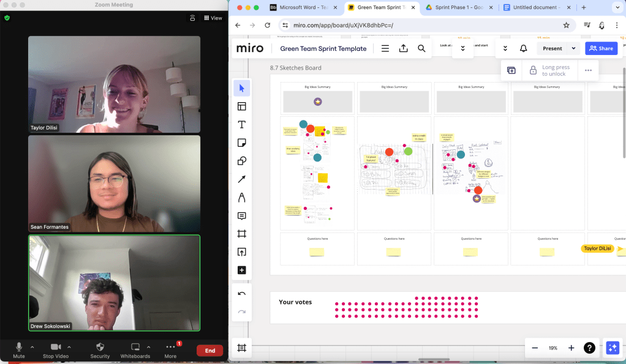Select the Text tool in Miro toolbar
626x364 pixels.
tap(242, 125)
